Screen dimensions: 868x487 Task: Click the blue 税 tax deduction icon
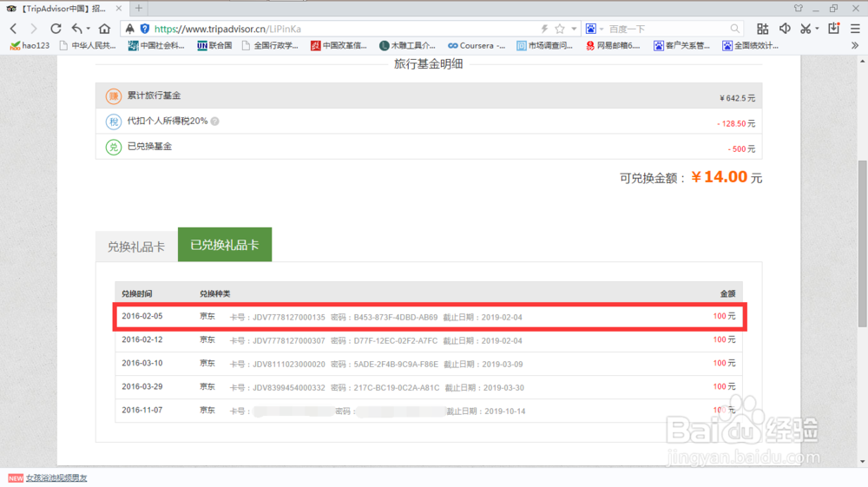click(x=114, y=122)
